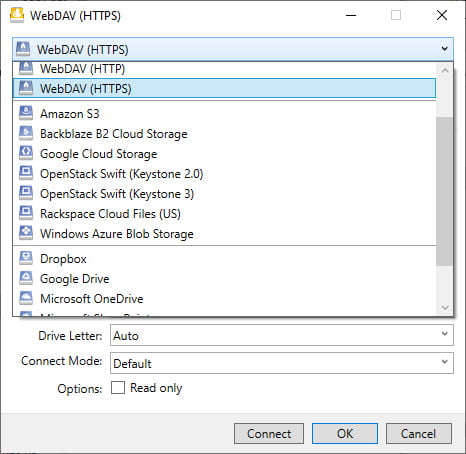Click the Backblaze B2 Cloud Storage icon
The height and width of the screenshot is (454, 466).
tap(26, 133)
